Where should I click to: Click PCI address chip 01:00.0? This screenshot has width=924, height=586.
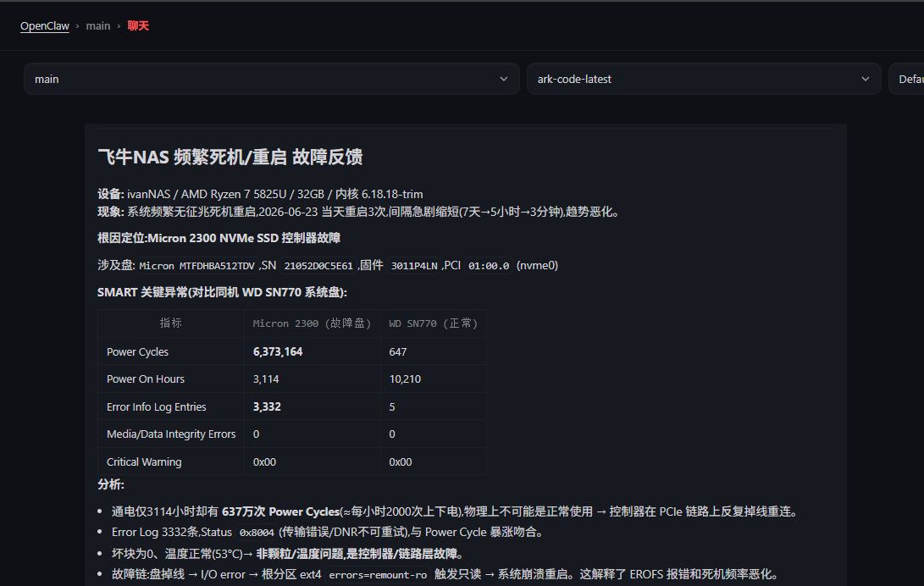click(x=489, y=266)
